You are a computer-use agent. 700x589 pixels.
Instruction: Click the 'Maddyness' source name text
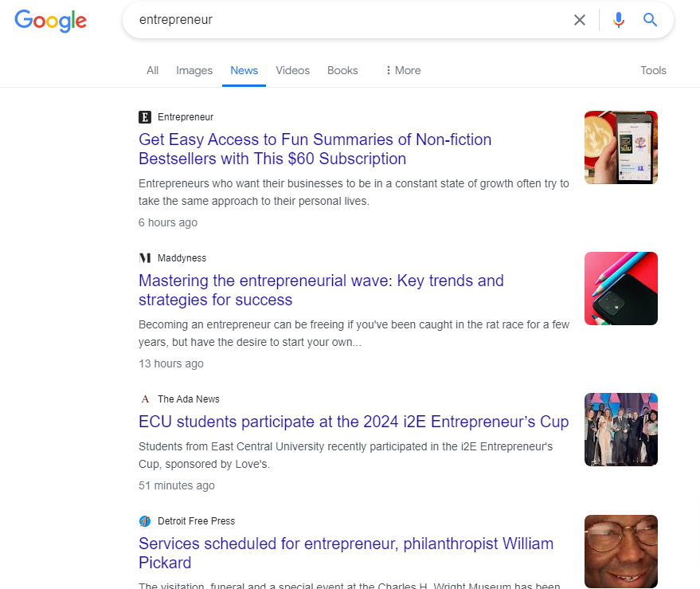pos(182,258)
